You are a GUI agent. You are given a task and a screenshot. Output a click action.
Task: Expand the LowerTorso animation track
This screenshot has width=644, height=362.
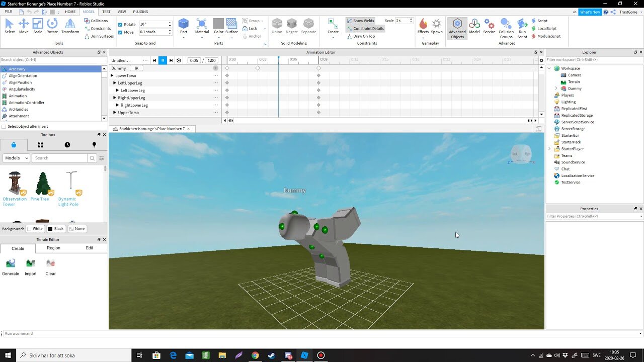point(112,75)
